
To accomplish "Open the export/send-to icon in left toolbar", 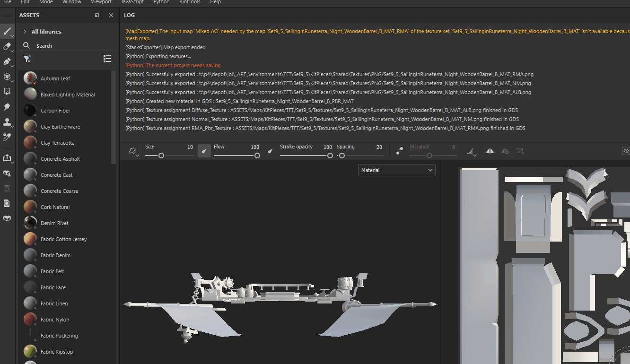I will 7,158.
